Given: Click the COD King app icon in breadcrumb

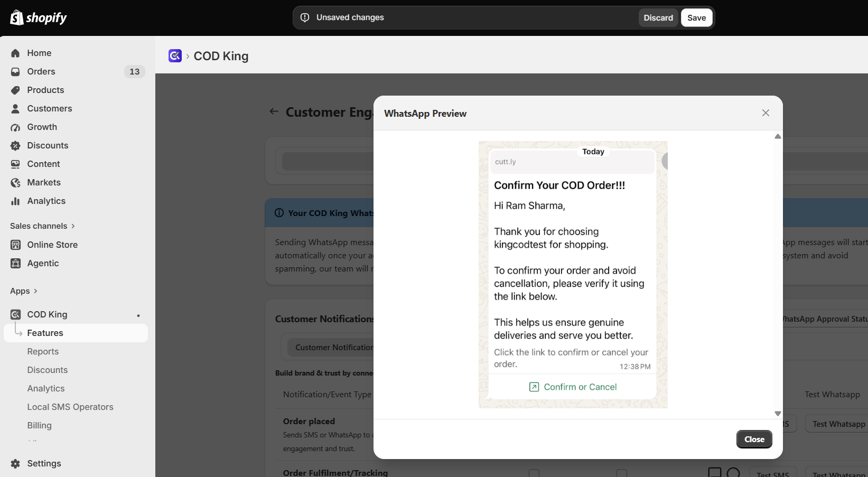Looking at the screenshot, I should click(x=175, y=55).
